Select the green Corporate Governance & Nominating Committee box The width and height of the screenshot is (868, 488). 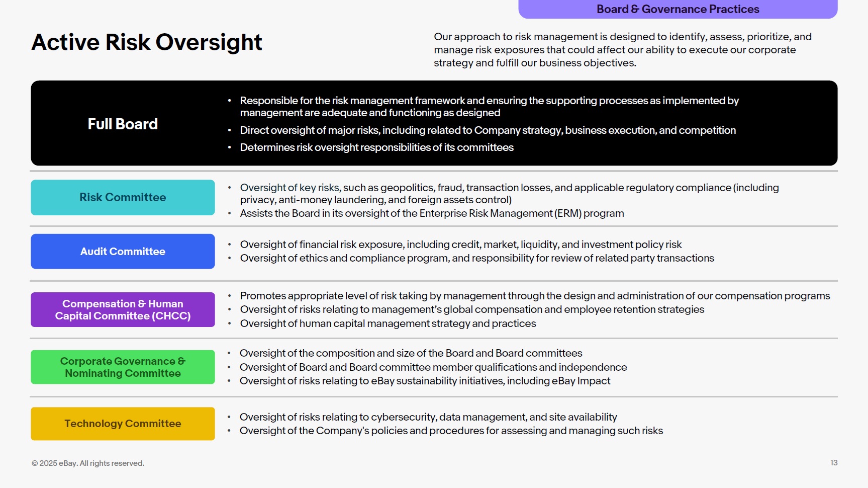pos(123,367)
